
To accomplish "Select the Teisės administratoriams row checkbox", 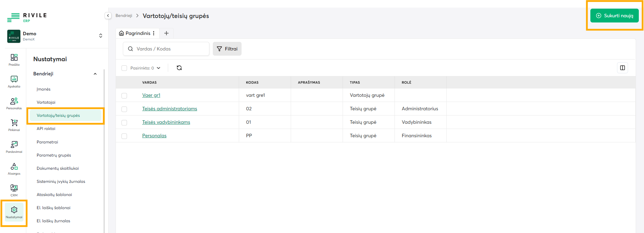I will tap(124, 109).
